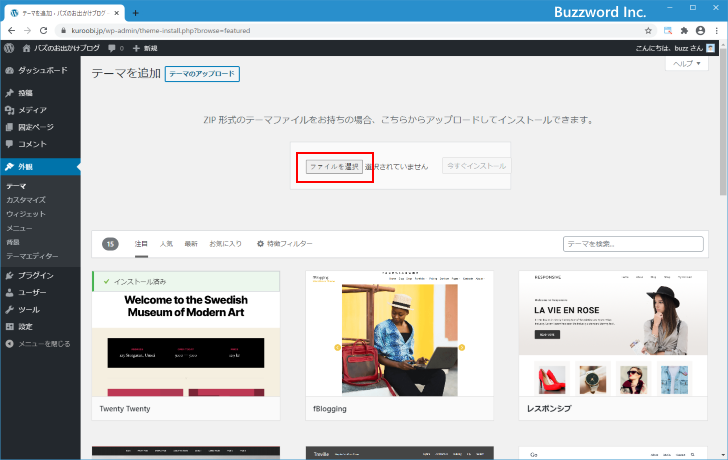Open the buzz user avatar
This screenshot has height=460, width=728.
pyautogui.click(x=710, y=48)
